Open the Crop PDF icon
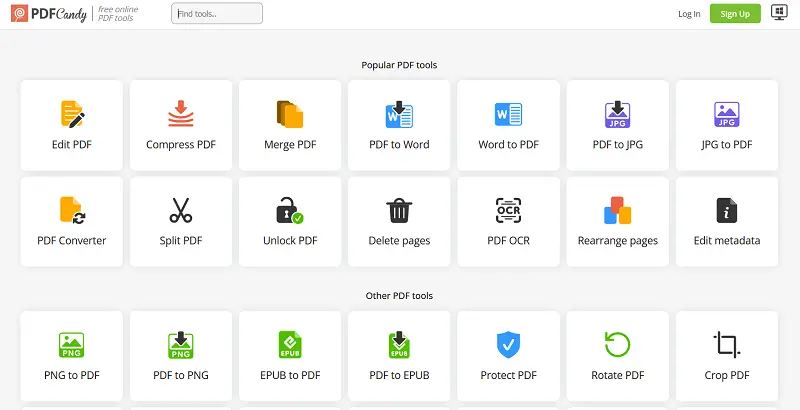800x410 pixels. (727, 345)
